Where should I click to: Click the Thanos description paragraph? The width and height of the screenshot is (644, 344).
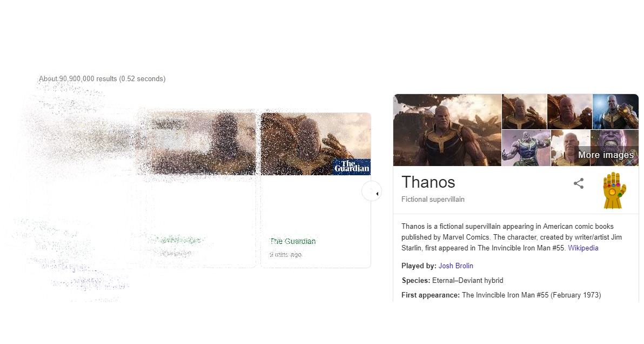click(x=512, y=237)
